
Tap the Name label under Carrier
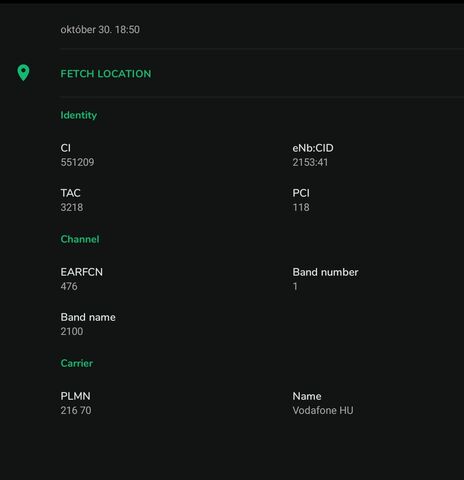[307, 396]
